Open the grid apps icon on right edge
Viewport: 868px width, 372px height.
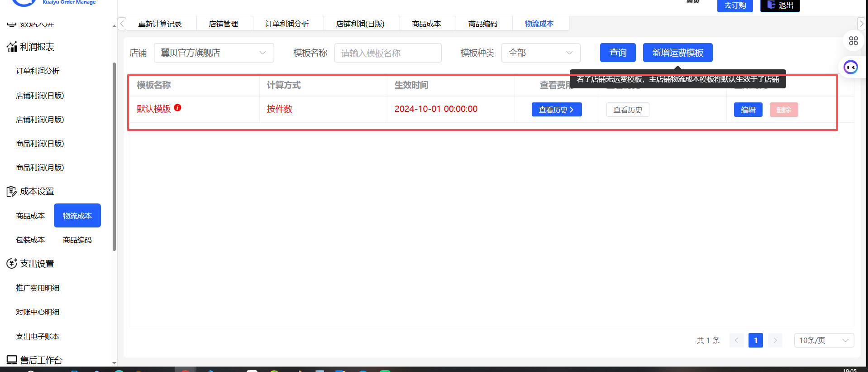click(x=853, y=41)
